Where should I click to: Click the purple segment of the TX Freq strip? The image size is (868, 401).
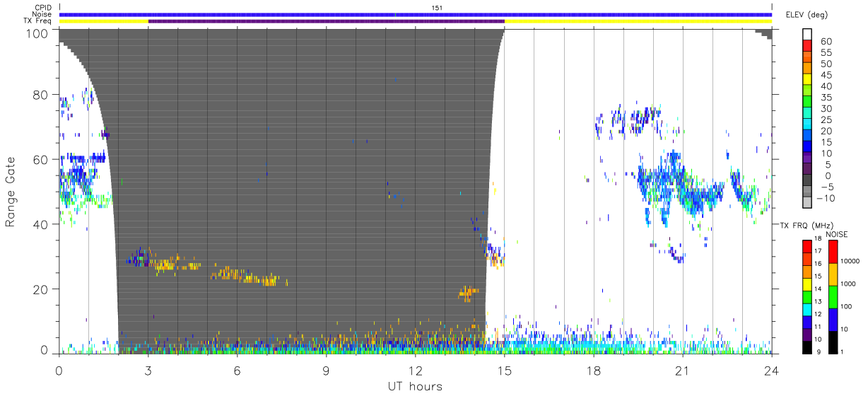click(x=327, y=21)
